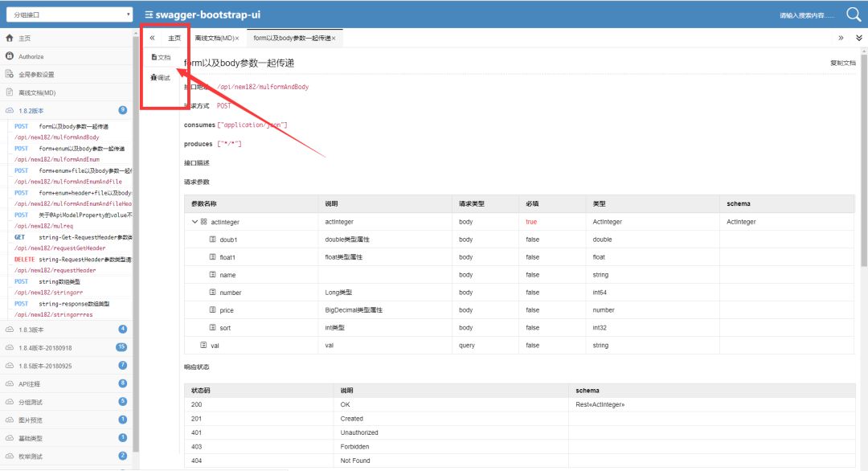Click the sidebar vertical scrollbar
This screenshot has width=868, height=471.
pos(136,244)
